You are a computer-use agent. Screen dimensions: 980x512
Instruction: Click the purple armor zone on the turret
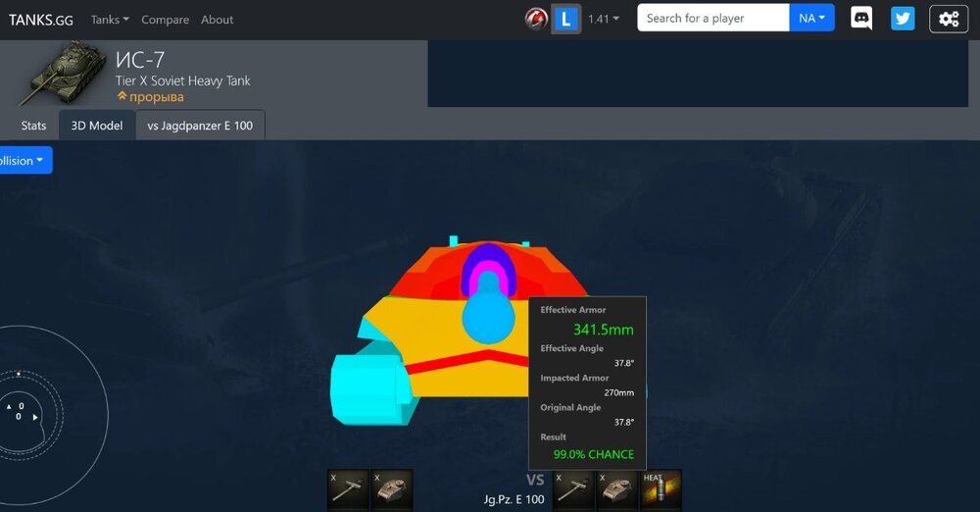click(x=488, y=252)
